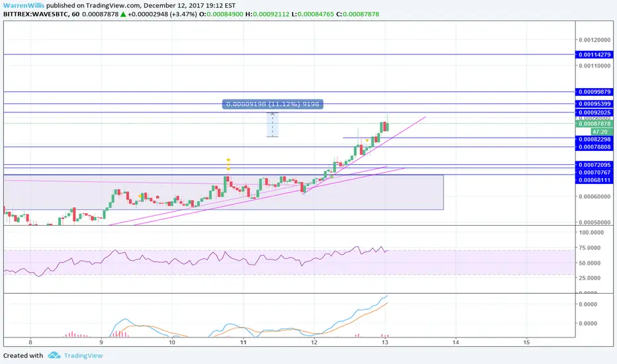Click the green 0.00087878 current price label

click(x=594, y=124)
